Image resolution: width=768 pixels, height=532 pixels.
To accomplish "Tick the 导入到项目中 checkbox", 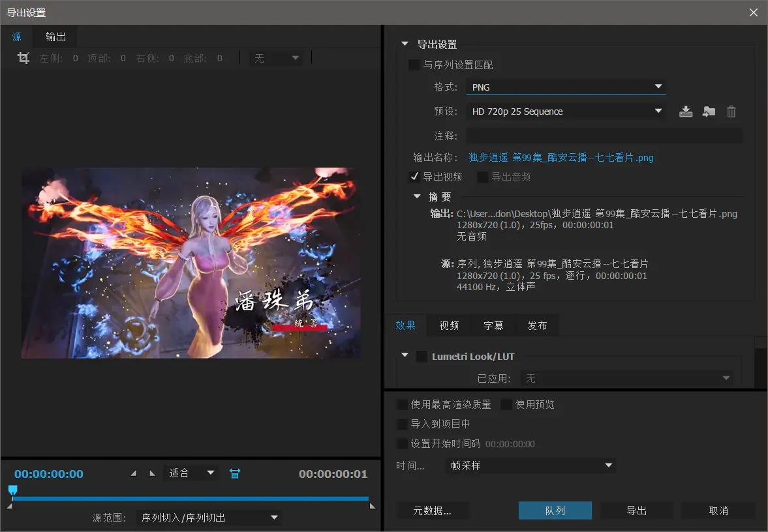I will click(x=402, y=424).
